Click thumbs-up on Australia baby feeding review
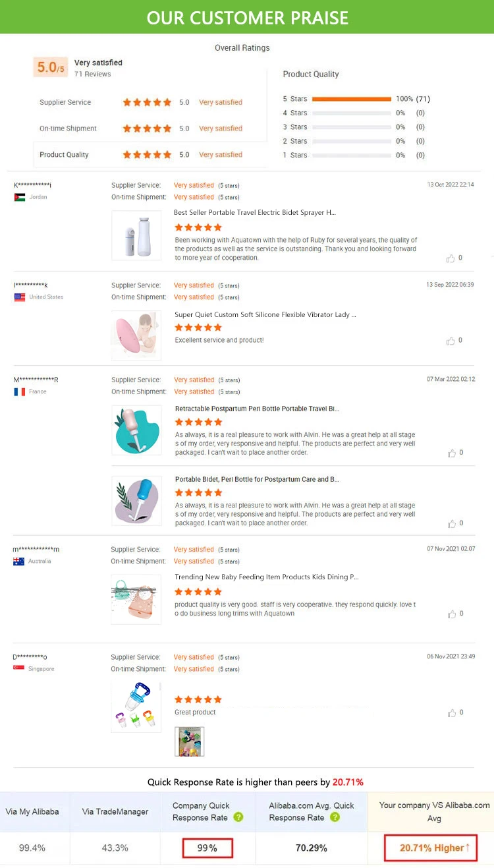The width and height of the screenshot is (494, 868). (451, 614)
